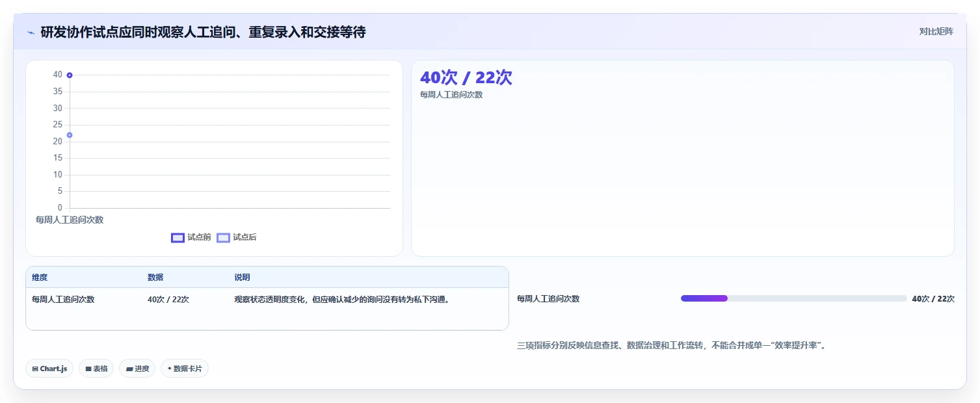Click 每周人工追问次数 caption under card value
This screenshot has height=403, width=980.
451,95
